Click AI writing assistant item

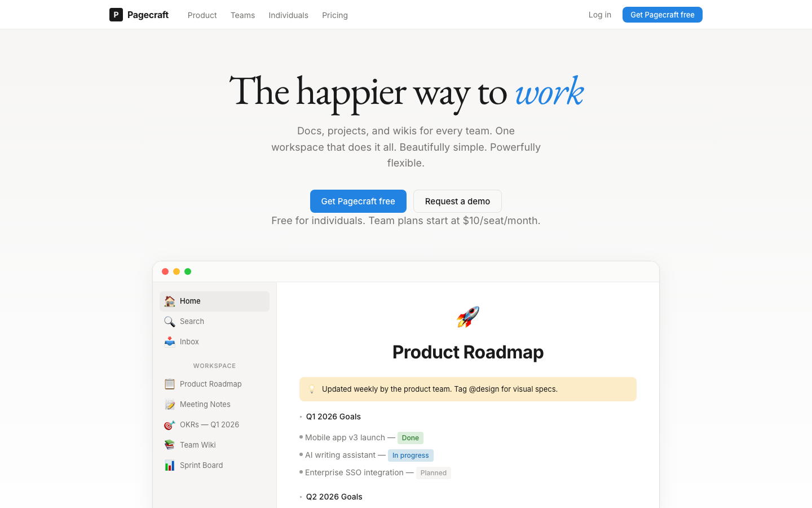[340, 456]
